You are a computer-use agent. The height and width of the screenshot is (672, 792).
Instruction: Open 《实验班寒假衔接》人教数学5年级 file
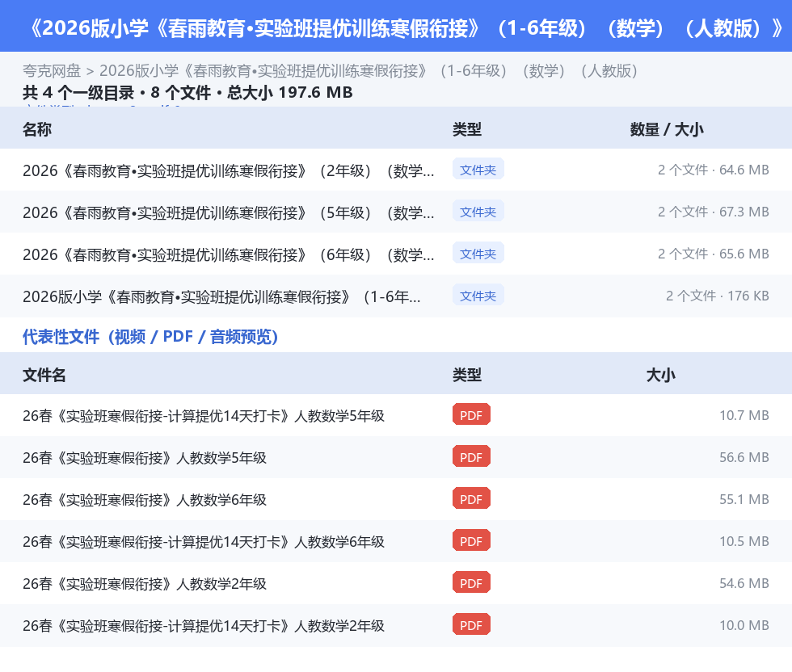tap(145, 457)
